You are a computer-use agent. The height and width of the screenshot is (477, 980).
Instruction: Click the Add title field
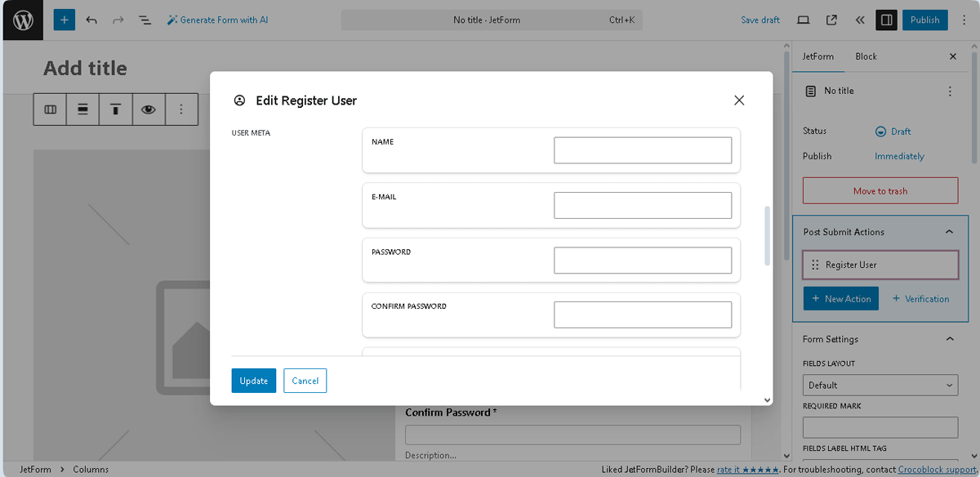point(85,68)
